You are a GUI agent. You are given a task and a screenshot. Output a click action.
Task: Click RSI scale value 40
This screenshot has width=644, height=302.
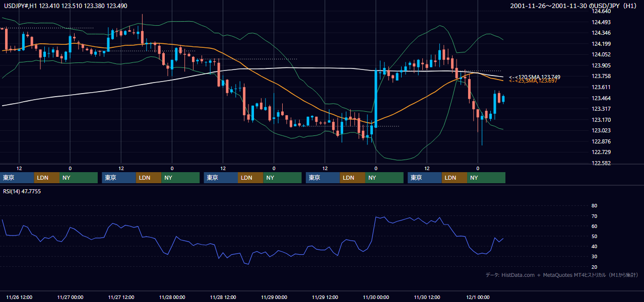click(595, 246)
